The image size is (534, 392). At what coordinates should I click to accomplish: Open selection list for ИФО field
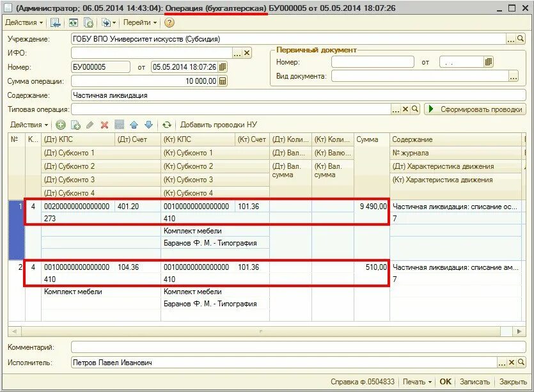point(237,53)
